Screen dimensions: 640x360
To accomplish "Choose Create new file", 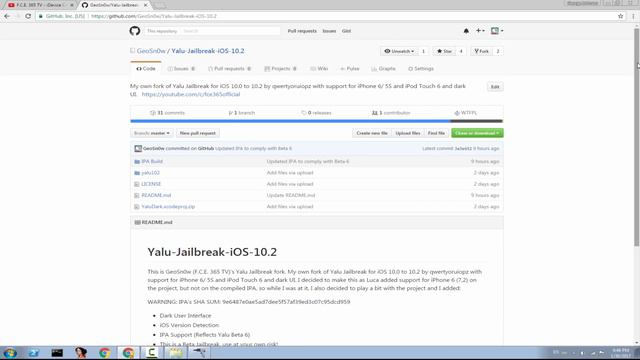I will 372,133.
